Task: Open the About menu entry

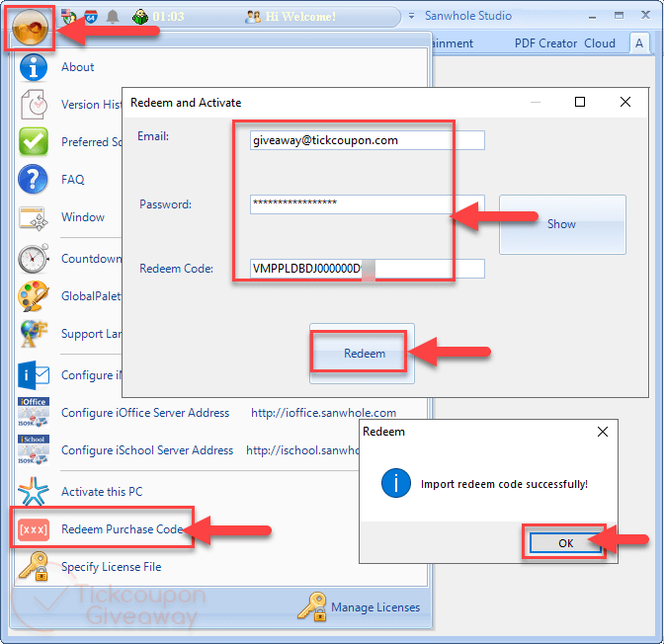Action: tap(77, 67)
